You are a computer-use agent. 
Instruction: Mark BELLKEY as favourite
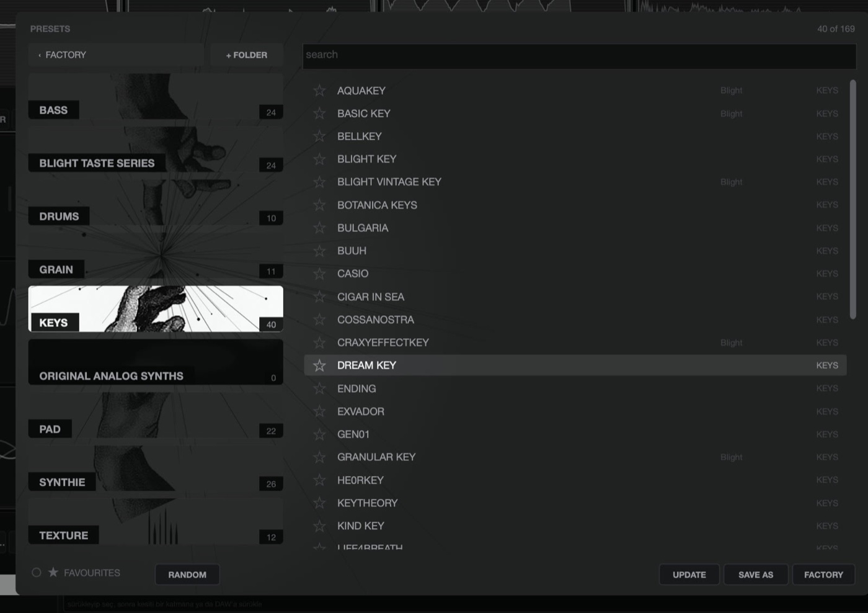(x=319, y=136)
